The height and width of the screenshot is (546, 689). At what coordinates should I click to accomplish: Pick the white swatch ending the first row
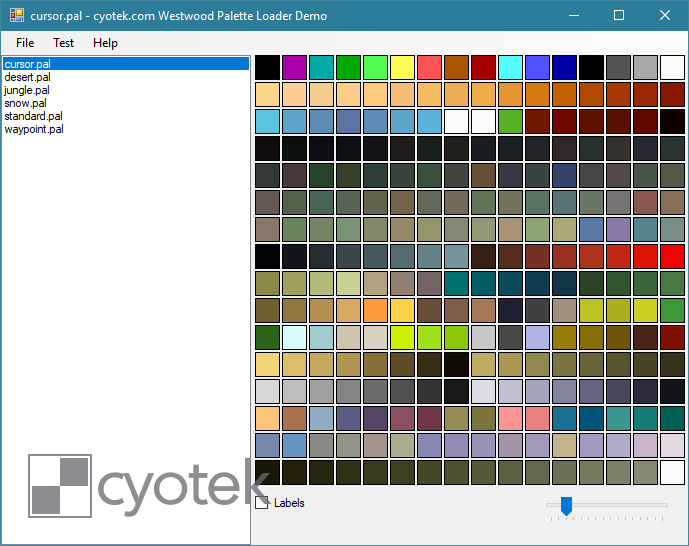point(672,67)
